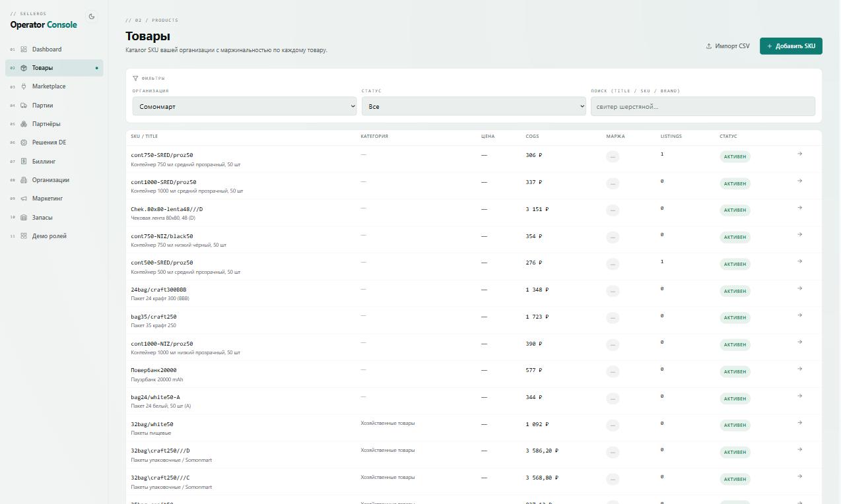This screenshot has height=504, width=841.
Task: Click the Маркетинг megaphone icon
Action: click(24, 199)
